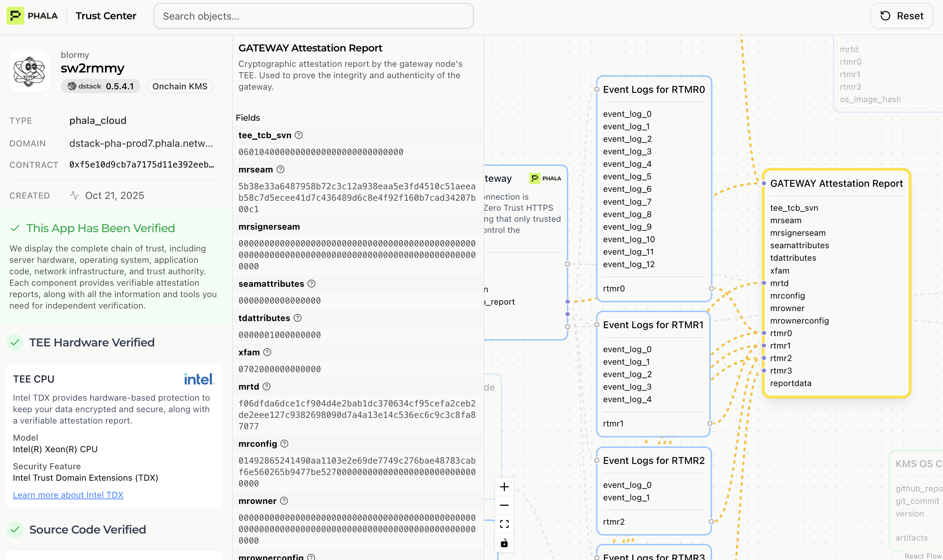Click the info icon beside tdattributes
This screenshot has height=560, width=943.
pos(297,318)
